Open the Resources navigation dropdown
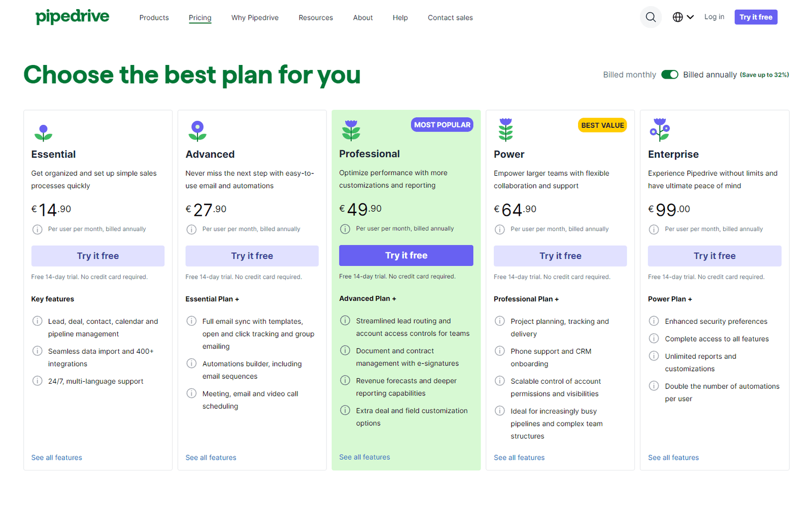Viewport: 812px width, 505px height. [x=315, y=17]
